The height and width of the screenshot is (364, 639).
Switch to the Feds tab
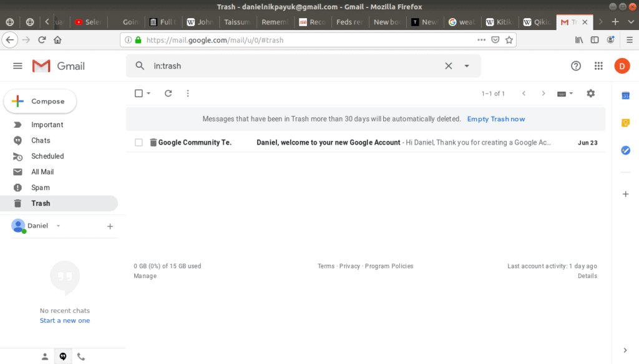(x=349, y=22)
